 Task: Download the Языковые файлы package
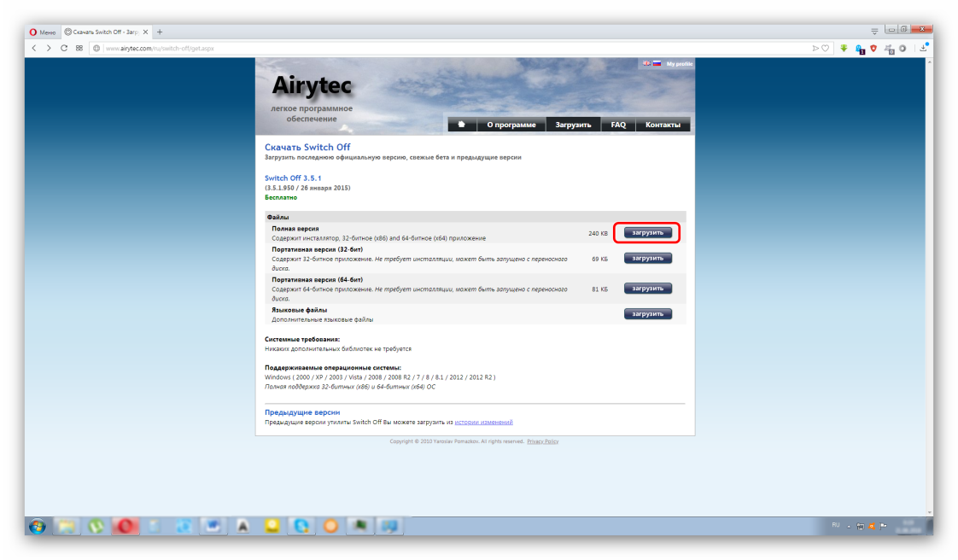(x=647, y=314)
